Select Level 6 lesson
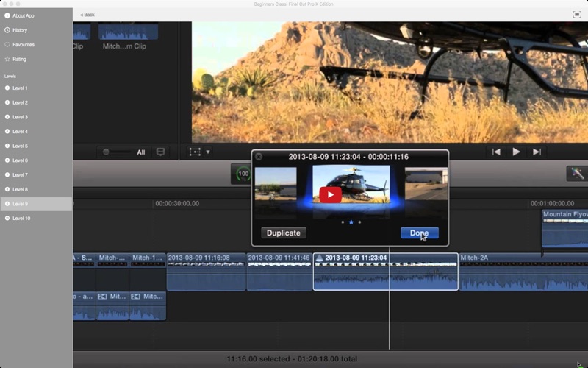Image resolution: width=588 pixels, height=368 pixels. point(36,160)
